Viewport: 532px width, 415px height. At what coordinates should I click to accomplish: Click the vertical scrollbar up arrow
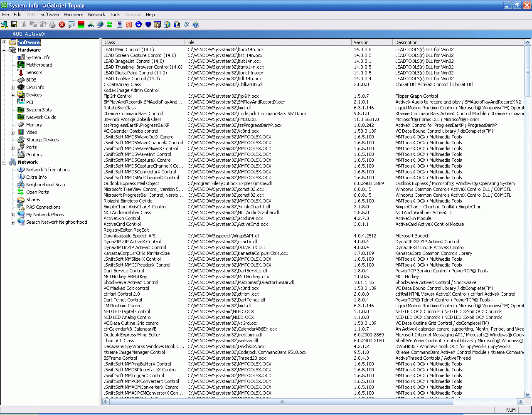click(528, 42)
